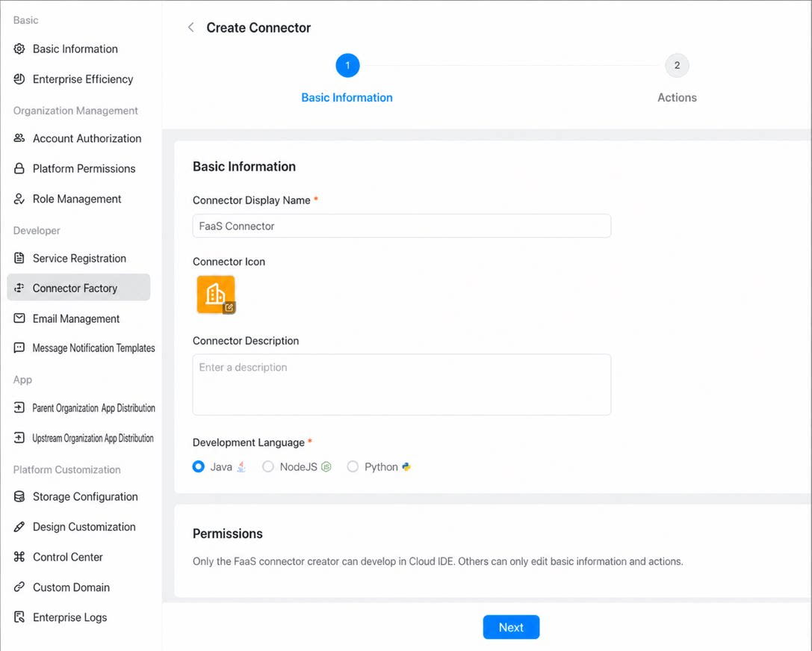Open Connector Factory in sidebar
This screenshot has height=651, width=812.
point(78,288)
